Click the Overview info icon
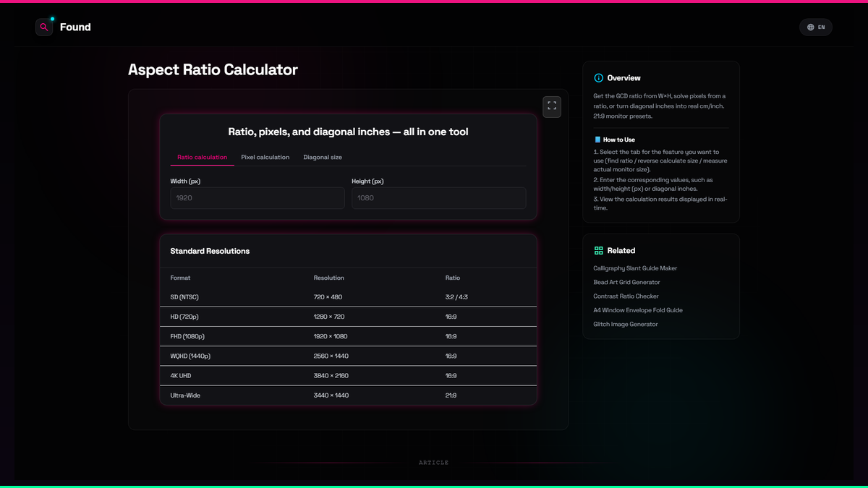Viewport: 868px width, 488px height. 598,78
